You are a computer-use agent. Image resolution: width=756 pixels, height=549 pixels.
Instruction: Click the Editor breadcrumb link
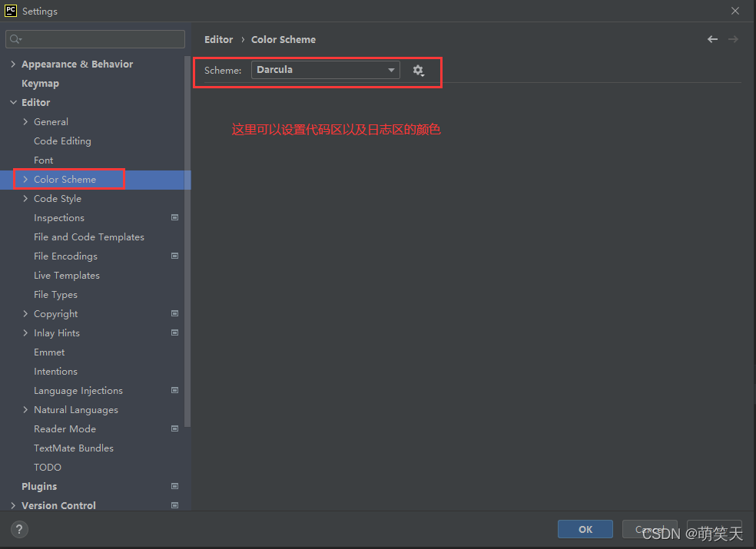[218, 39]
